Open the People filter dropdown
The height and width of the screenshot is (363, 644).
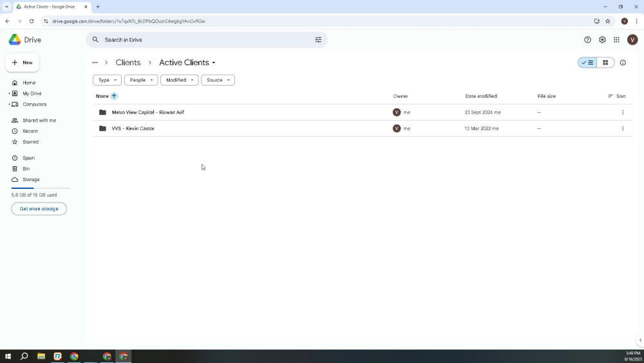[x=141, y=80]
